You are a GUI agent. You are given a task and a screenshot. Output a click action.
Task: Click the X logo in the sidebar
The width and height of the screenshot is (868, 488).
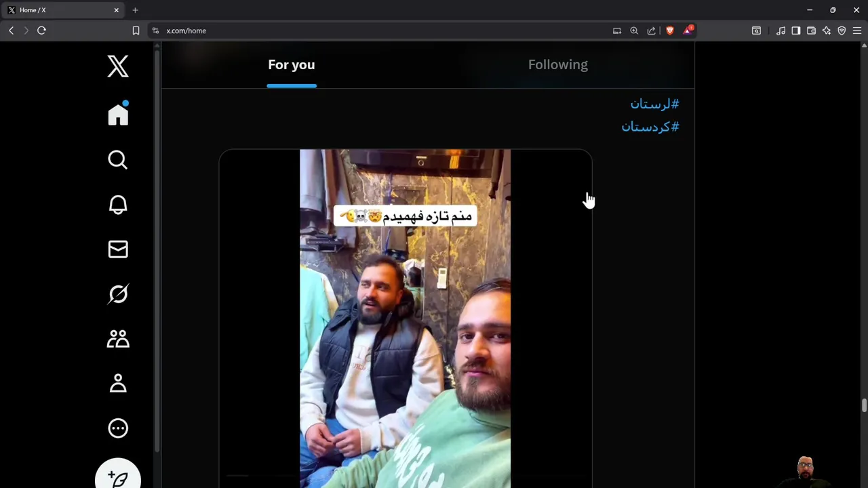tap(118, 66)
